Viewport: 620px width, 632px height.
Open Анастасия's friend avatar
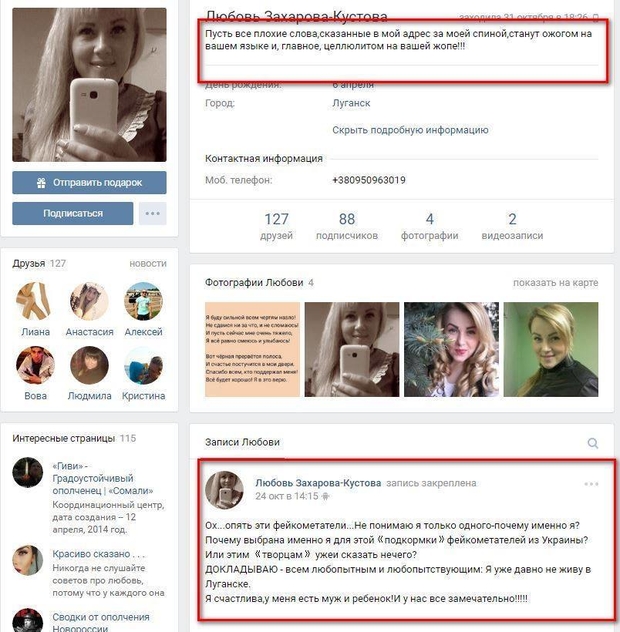click(x=89, y=301)
